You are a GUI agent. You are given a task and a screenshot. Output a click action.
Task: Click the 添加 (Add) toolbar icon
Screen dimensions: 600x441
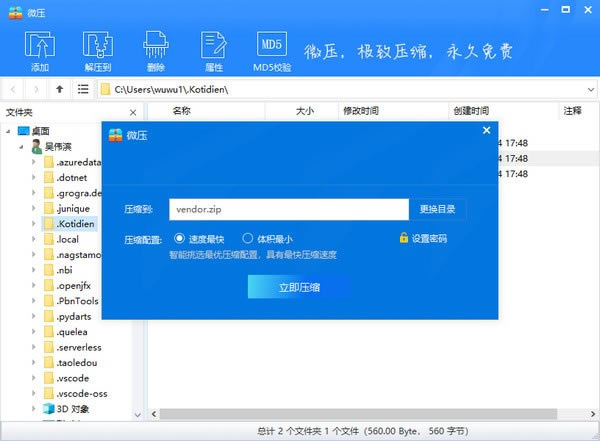(40, 50)
